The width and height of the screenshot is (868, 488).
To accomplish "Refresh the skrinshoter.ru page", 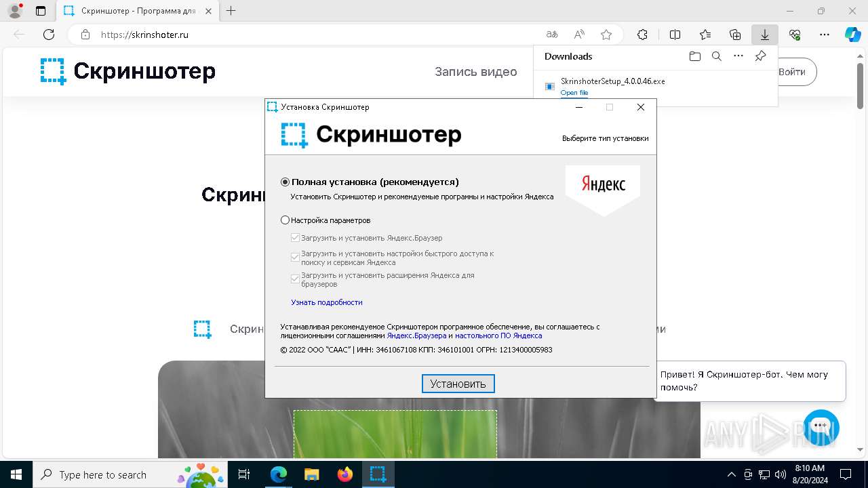I will click(x=49, y=35).
